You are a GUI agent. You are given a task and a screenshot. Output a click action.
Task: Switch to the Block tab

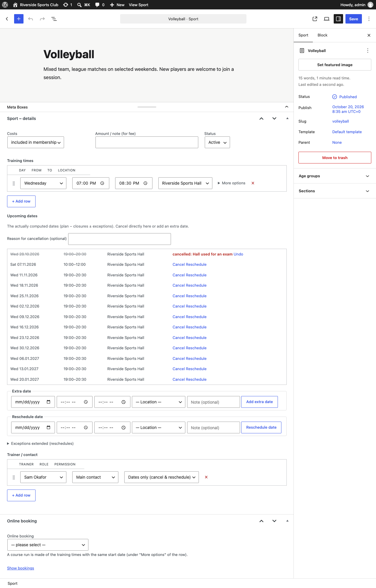pos(322,35)
